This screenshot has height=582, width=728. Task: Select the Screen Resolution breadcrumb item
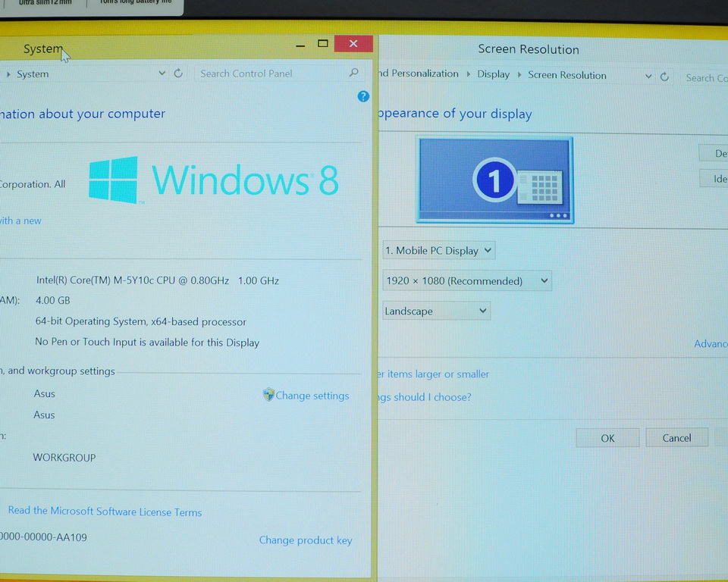[567, 75]
